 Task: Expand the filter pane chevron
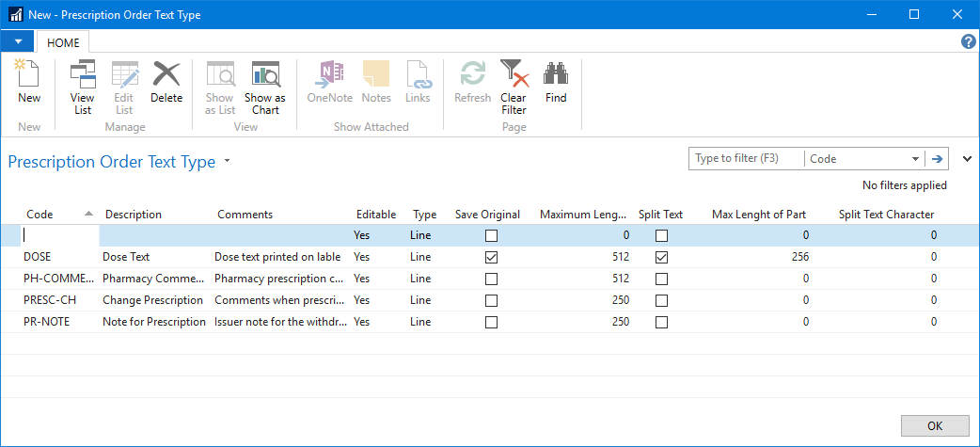pos(967,159)
